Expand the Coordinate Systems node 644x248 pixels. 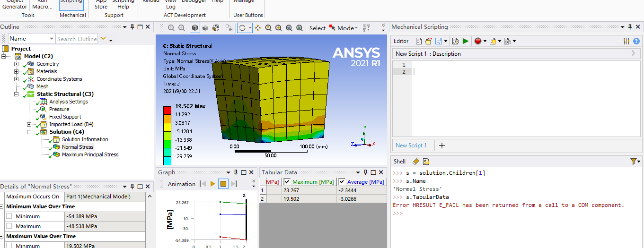point(17,79)
